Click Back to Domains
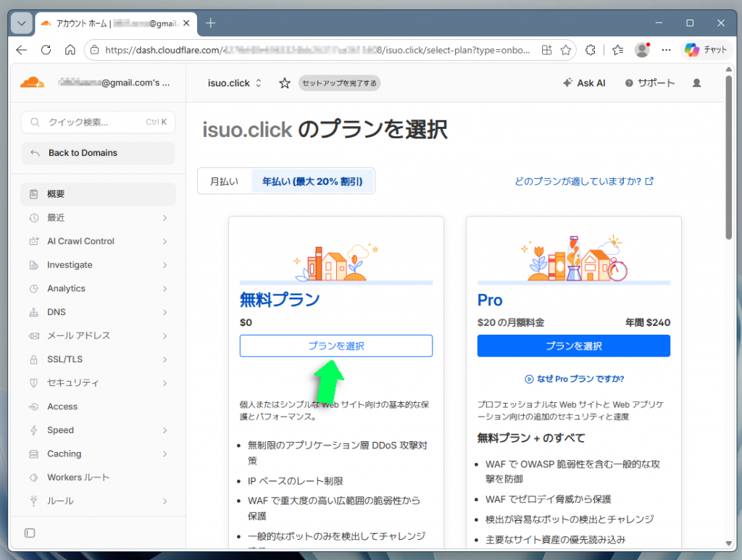The width and height of the screenshot is (742, 560). point(98,153)
